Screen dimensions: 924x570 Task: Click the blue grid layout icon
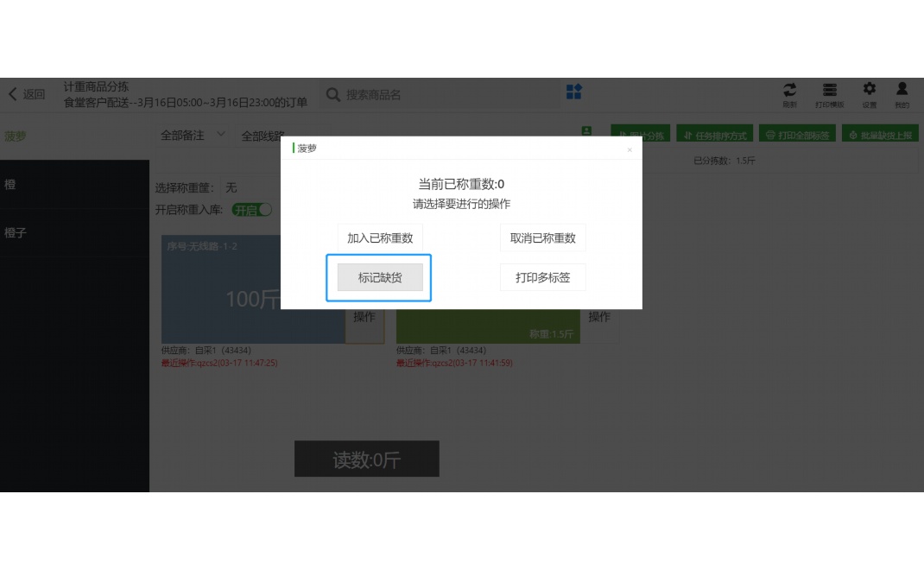click(x=573, y=92)
